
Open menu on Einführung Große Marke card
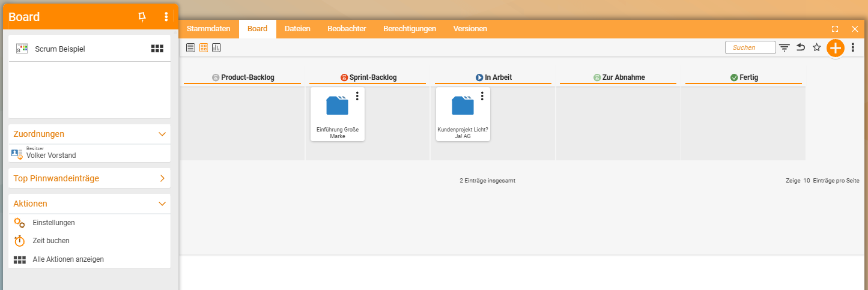tap(357, 96)
